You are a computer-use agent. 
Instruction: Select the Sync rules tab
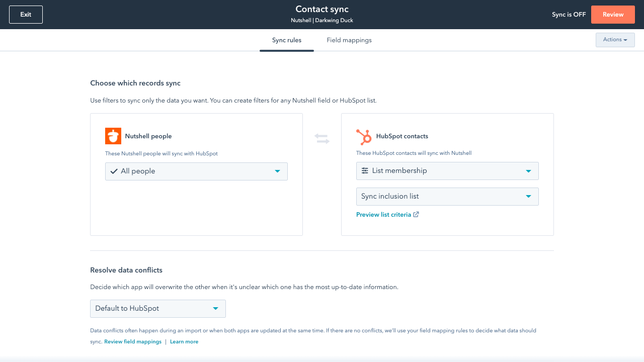pyautogui.click(x=286, y=40)
